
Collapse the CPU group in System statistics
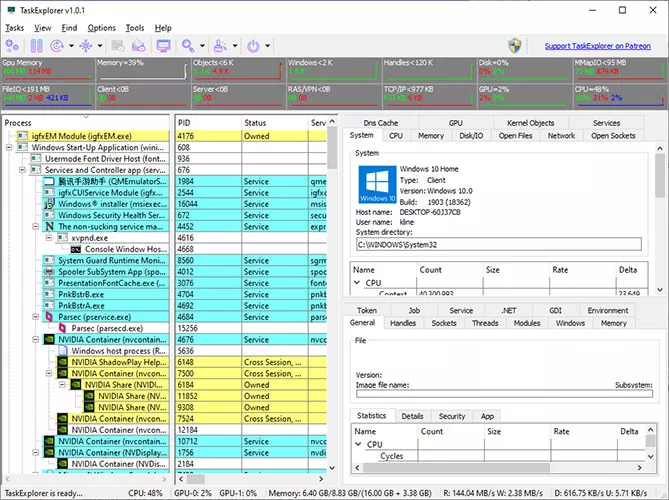pyautogui.click(x=357, y=282)
